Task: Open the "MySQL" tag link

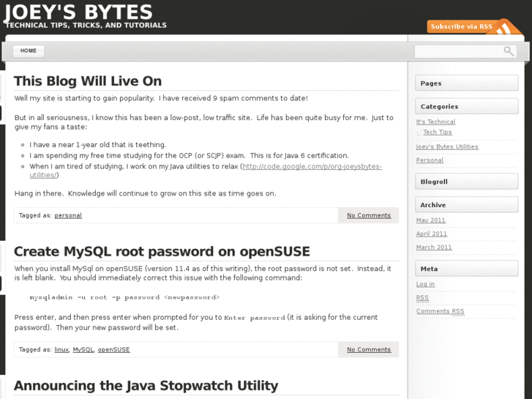Action: click(x=83, y=349)
